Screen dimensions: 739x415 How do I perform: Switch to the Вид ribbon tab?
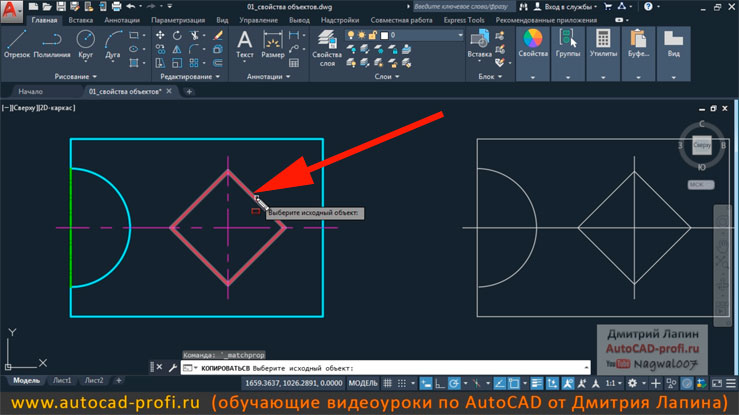[222, 20]
